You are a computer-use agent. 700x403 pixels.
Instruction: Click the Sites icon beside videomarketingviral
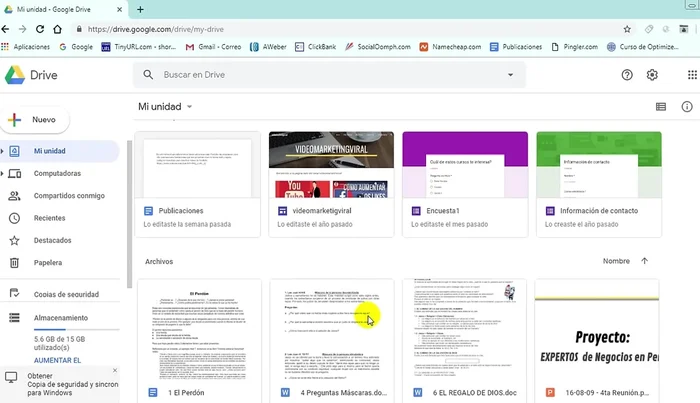point(282,211)
